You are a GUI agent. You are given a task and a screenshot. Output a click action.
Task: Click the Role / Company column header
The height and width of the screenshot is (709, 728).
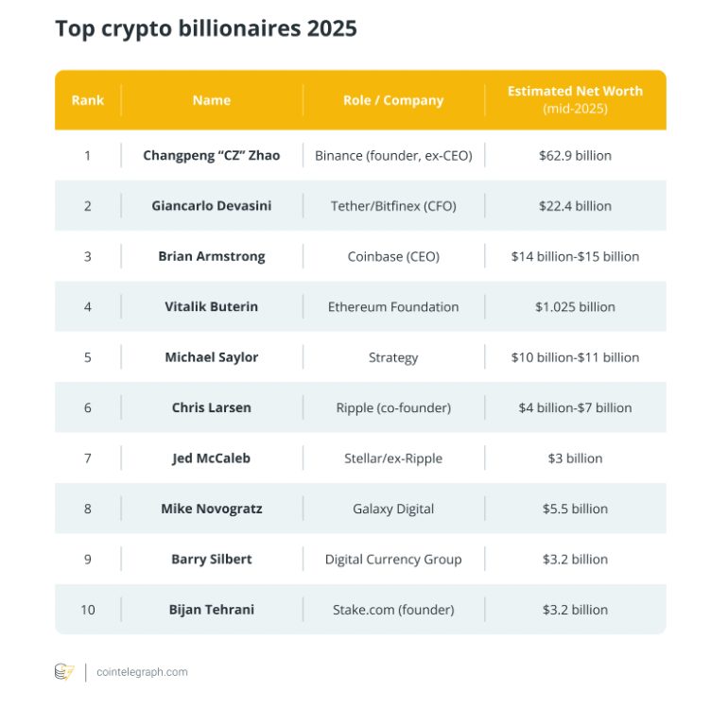pos(393,100)
